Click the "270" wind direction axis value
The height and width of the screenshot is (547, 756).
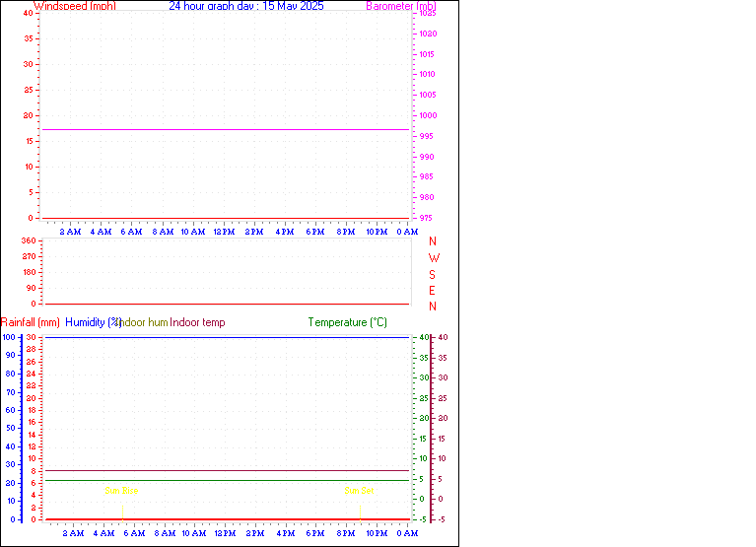pos(29,256)
